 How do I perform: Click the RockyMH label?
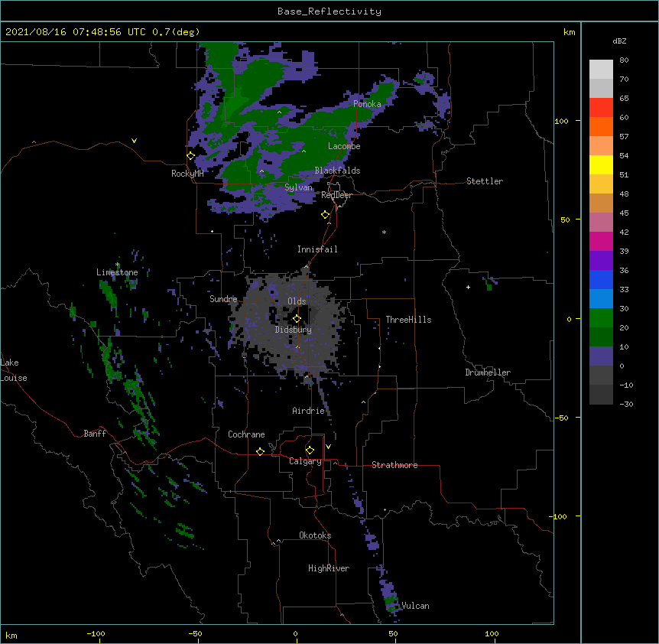(x=187, y=174)
